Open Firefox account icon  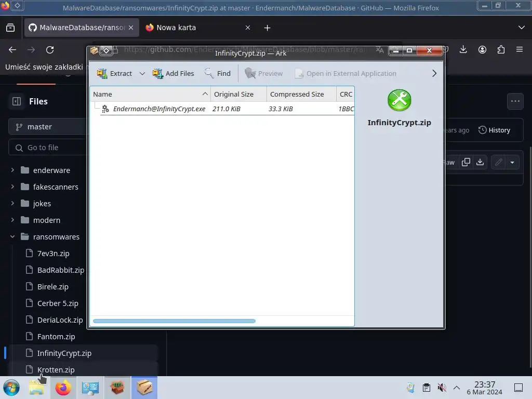pyautogui.click(x=482, y=50)
